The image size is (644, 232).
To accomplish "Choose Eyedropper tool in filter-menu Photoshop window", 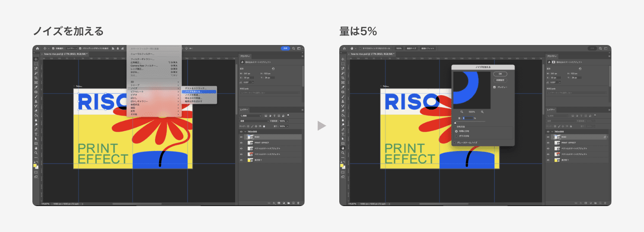I will click(x=36, y=87).
